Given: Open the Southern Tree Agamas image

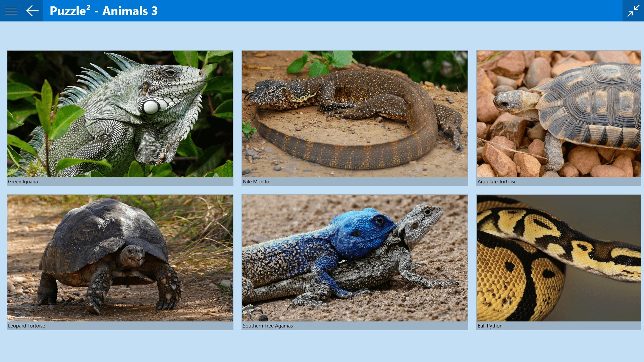Looking at the screenshot, I should (x=355, y=258).
